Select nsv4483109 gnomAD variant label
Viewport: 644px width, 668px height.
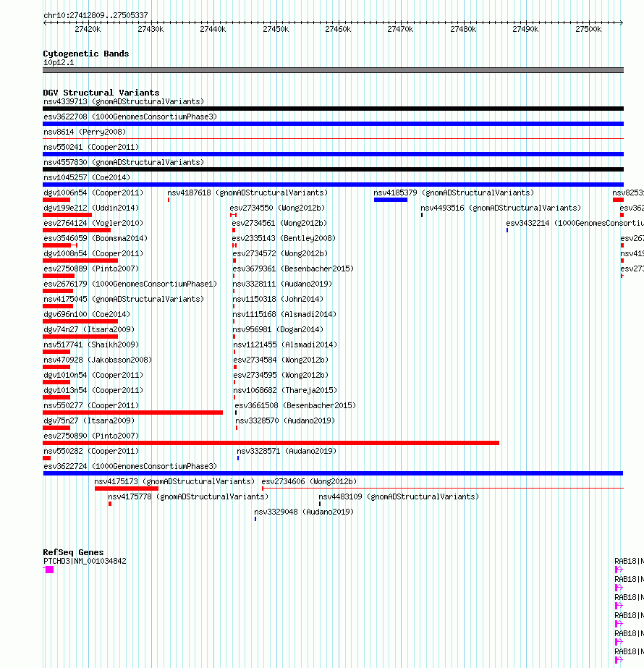399,496
